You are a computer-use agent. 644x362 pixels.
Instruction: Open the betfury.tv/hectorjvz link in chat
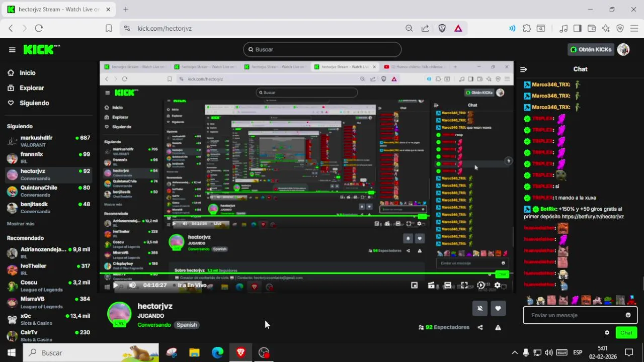coord(593,217)
